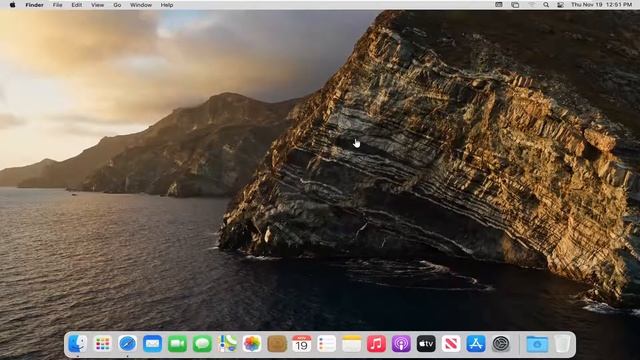Open System Preferences from the Dock

click(x=501, y=344)
